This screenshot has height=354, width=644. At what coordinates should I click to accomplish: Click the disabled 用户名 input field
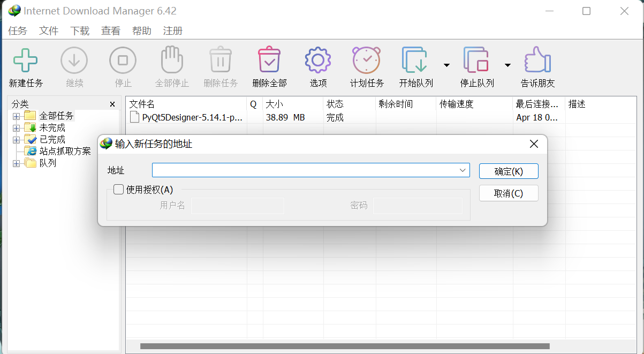point(238,206)
